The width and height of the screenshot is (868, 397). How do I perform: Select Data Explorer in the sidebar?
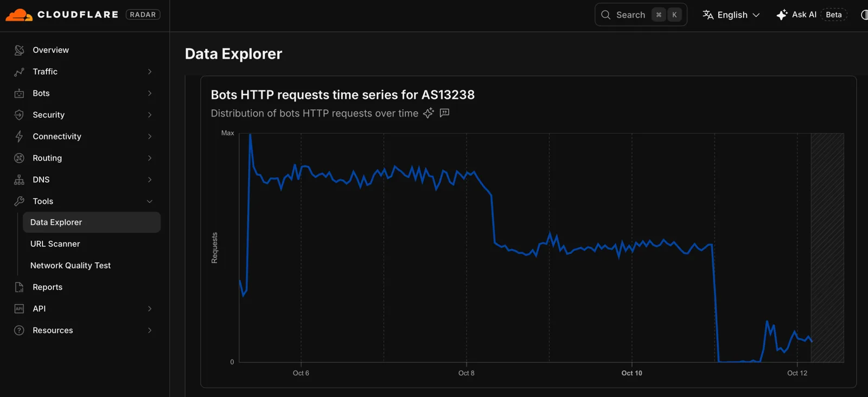tap(92, 222)
